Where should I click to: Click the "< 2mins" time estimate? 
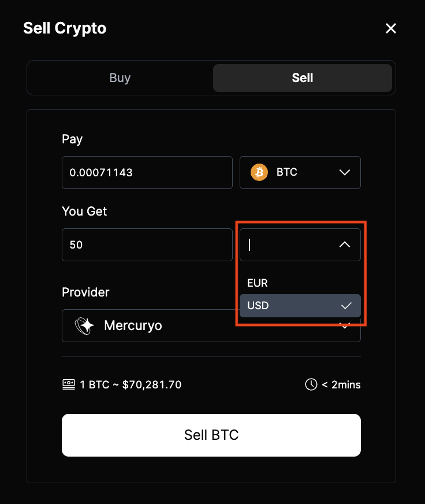(x=341, y=384)
